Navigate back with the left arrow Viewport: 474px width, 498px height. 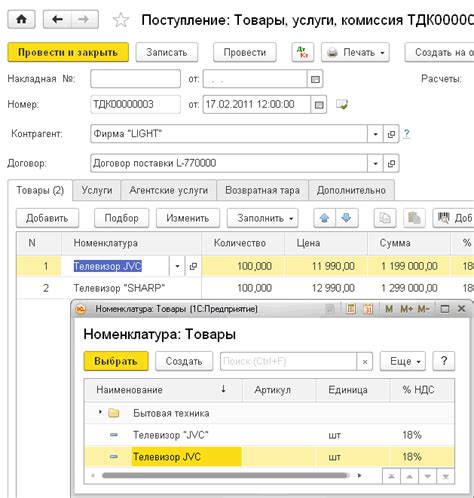coord(57,19)
